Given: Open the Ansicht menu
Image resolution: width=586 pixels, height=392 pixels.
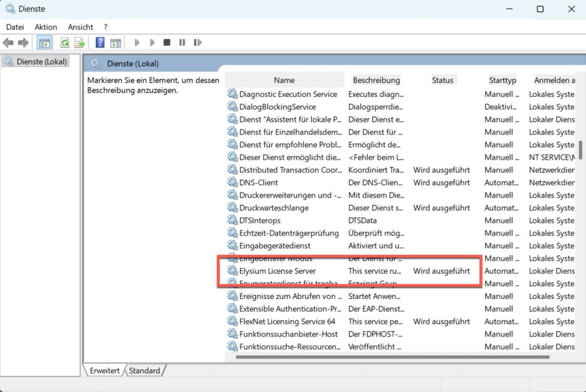Looking at the screenshot, I should click(80, 27).
